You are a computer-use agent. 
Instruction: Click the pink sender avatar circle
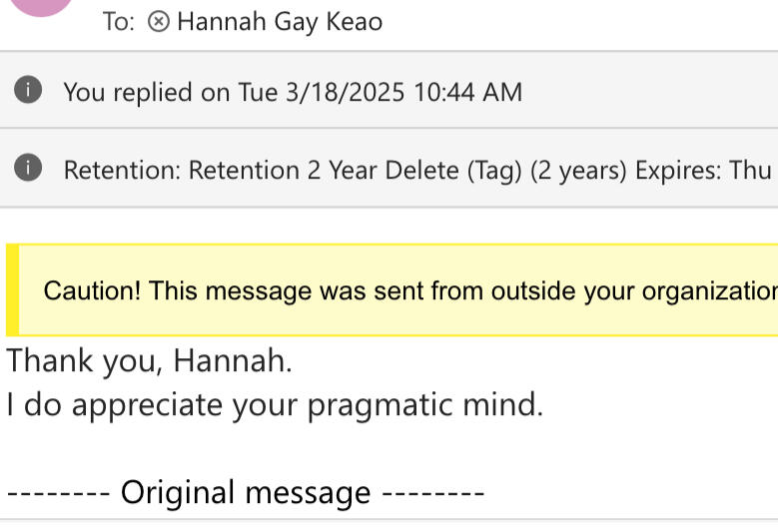(40, 5)
